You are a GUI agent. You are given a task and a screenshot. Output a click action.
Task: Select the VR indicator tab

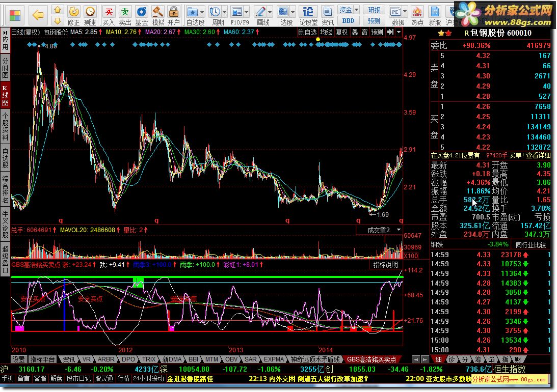tap(87, 359)
